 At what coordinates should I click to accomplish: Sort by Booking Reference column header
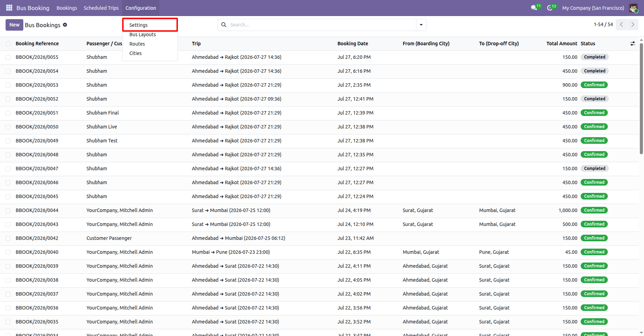pyautogui.click(x=37, y=44)
